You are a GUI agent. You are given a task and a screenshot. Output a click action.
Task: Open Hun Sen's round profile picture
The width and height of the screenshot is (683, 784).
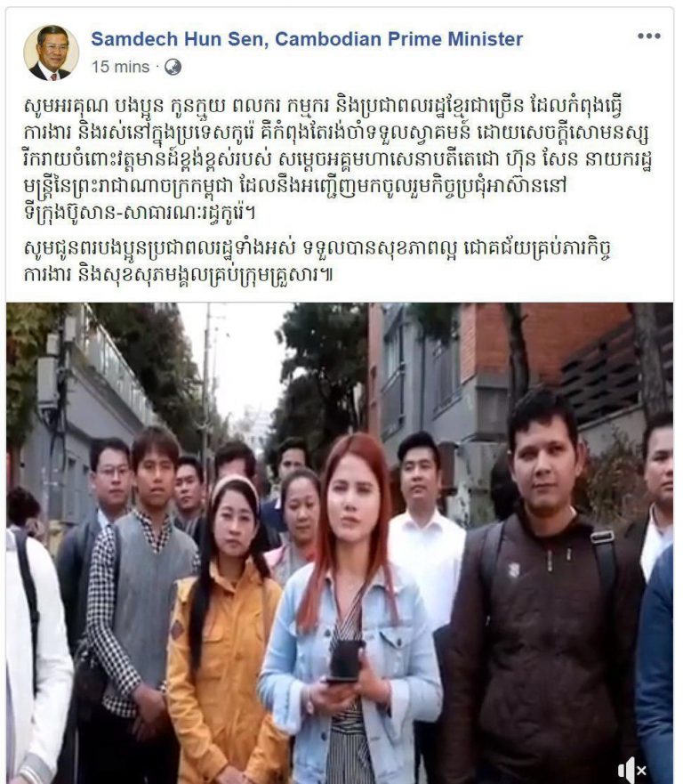(x=52, y=53)
